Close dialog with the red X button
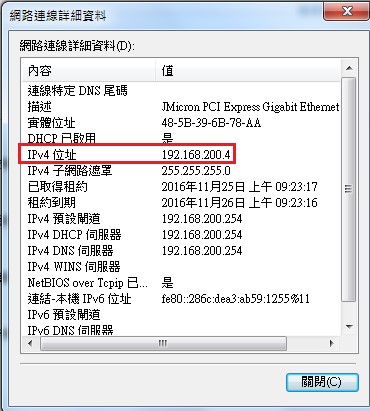Viewport: 370px width, 411px height. [x=347, y=11]
